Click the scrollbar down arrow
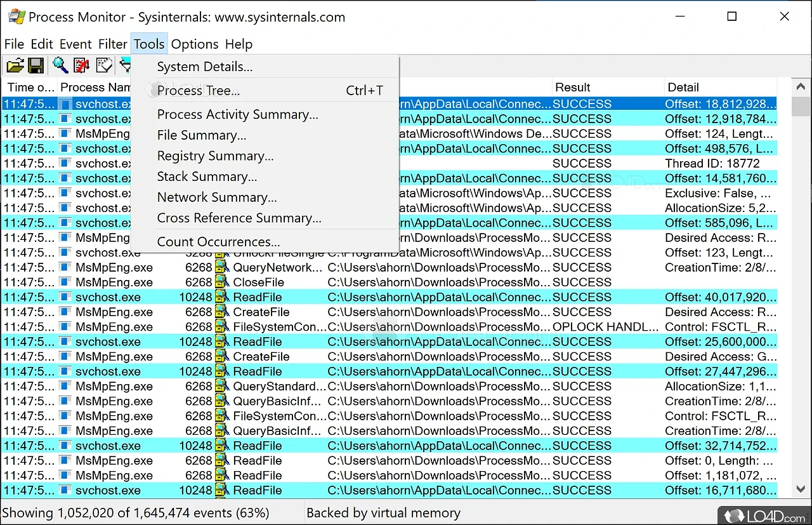Viewport: 812px width, 525px height. [801, 489]
